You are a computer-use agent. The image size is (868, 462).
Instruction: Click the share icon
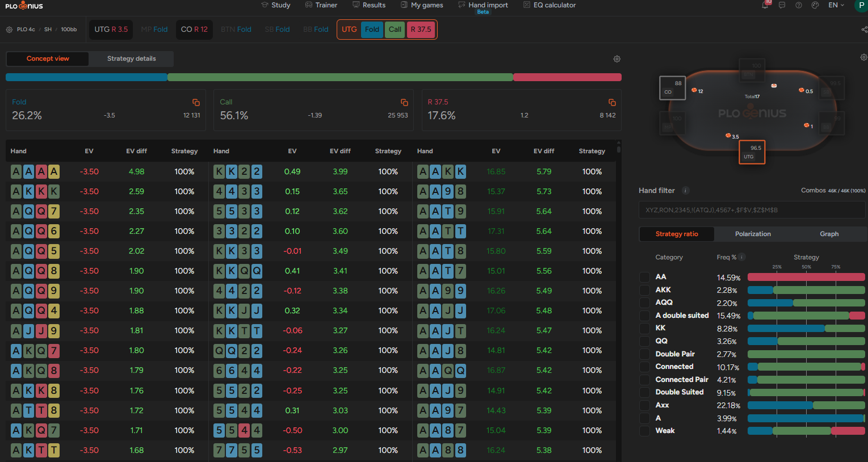(864, 30)
